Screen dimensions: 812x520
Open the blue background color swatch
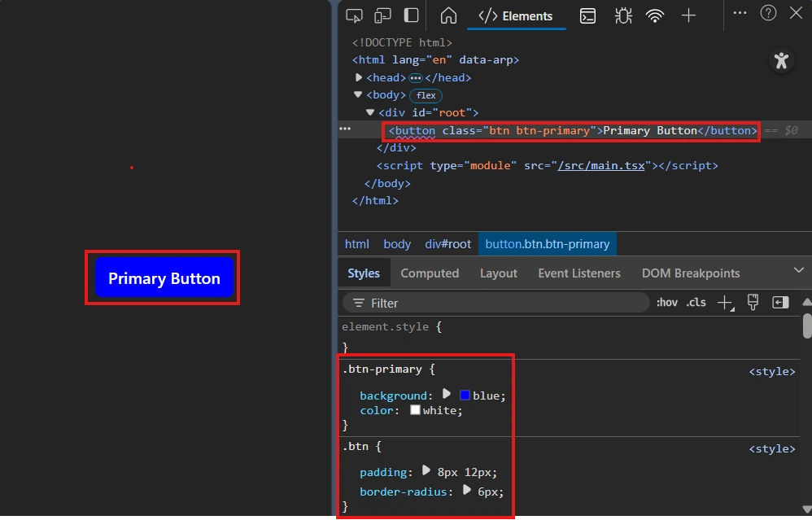click(465, 395)
